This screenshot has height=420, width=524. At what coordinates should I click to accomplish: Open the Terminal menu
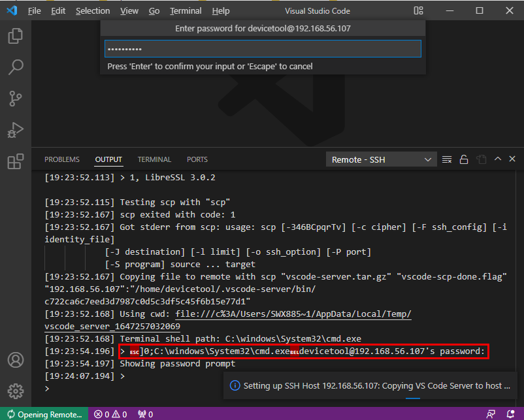(x=186, y=11)
